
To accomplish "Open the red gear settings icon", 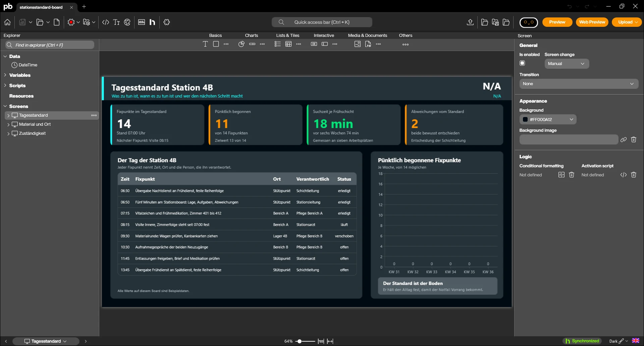I will click(x=71, y=22).
